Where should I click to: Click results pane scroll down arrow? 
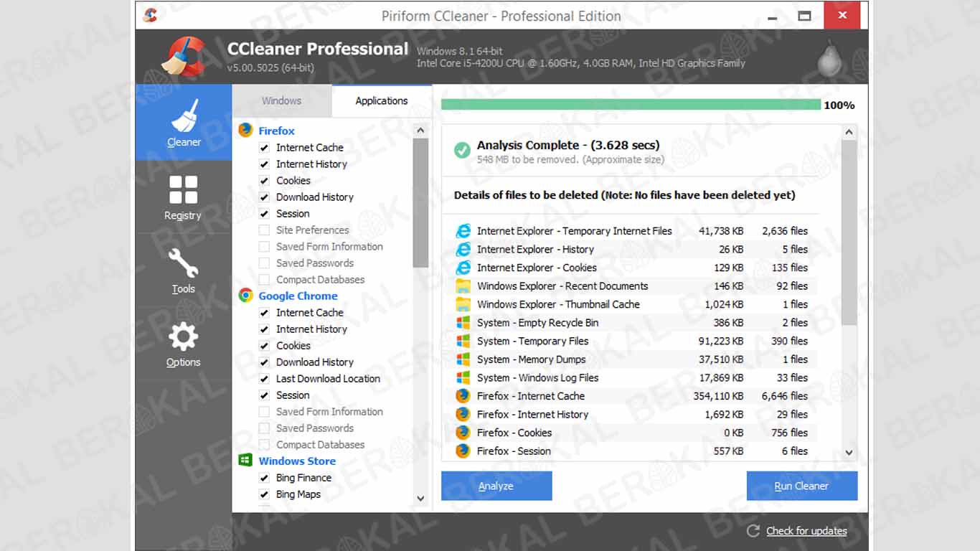point(849,453)
